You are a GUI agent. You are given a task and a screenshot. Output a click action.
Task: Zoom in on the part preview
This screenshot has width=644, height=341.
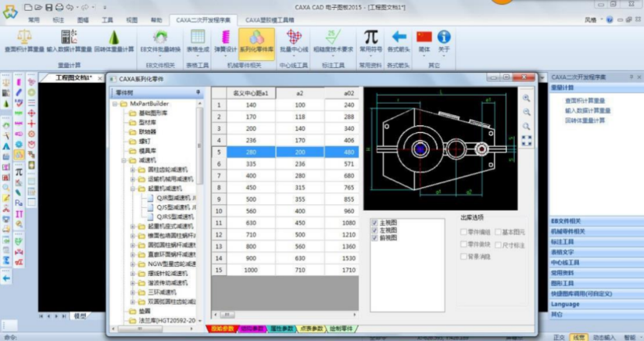[x=526, y=98]
